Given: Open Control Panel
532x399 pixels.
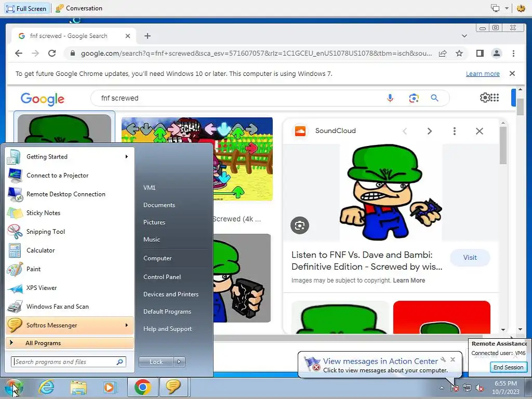Looking at the screenshot, I should [x=162, y=277].
